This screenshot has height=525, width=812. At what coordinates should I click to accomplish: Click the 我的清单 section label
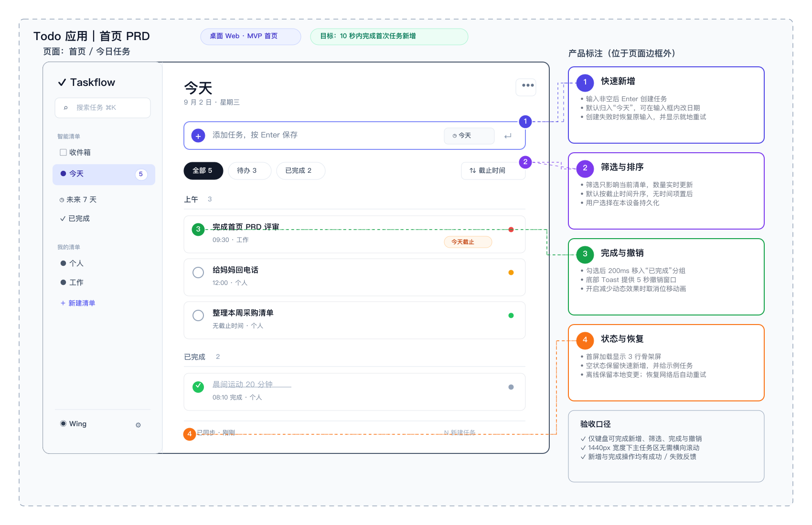tap(69, 247)
